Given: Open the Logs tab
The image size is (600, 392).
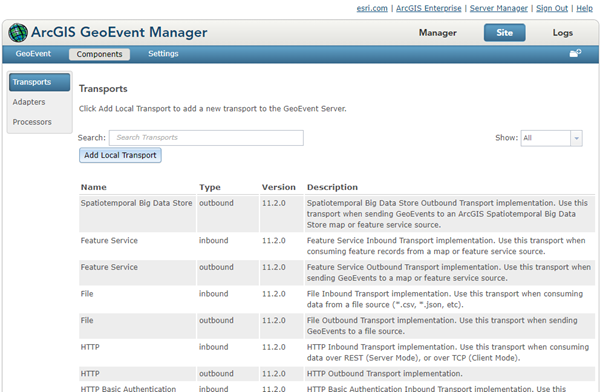Looking at the screenshot, I should pos(562,33).
